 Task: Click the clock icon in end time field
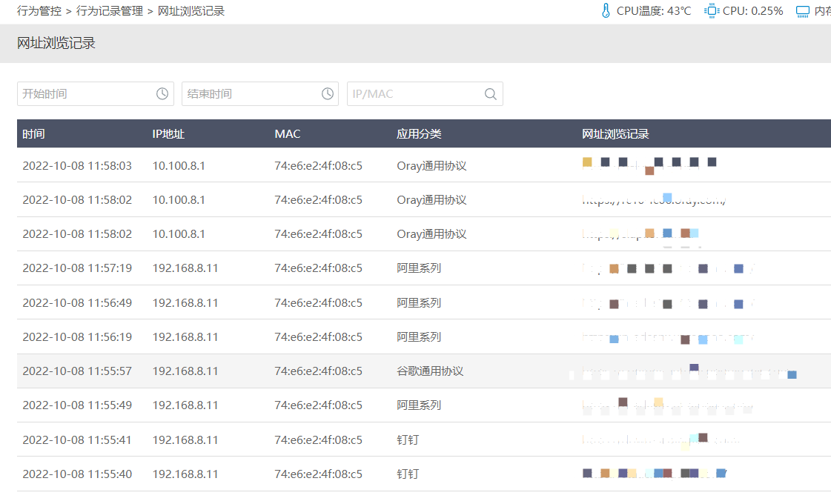click(328, 94)
